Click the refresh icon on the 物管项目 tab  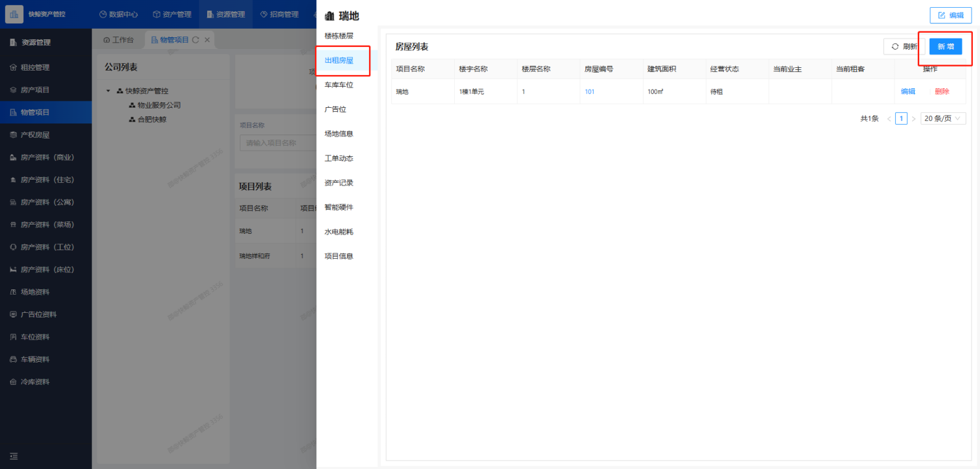[195, 40]
